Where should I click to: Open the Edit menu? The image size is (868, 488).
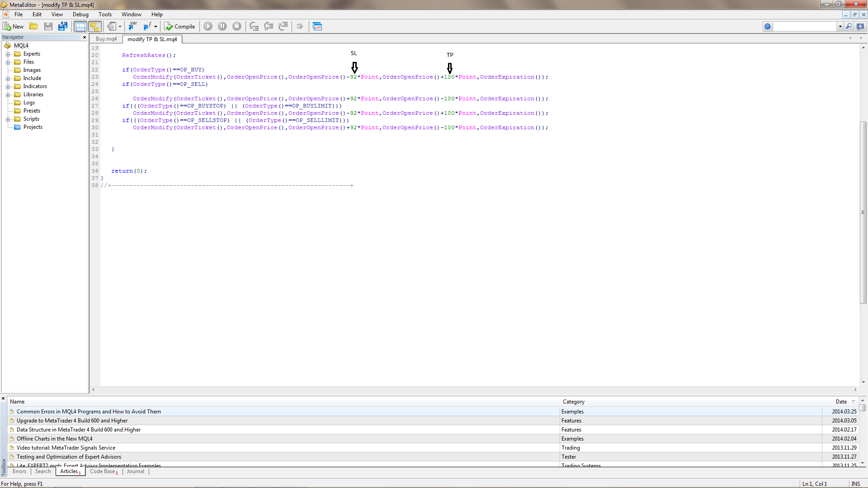(x=37, y=14)
